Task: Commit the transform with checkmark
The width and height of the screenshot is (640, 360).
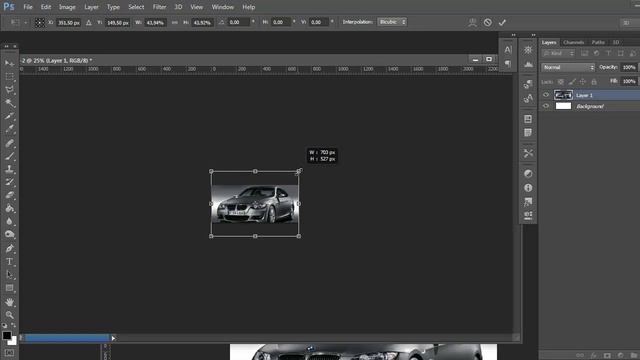Action: point(502,22)
